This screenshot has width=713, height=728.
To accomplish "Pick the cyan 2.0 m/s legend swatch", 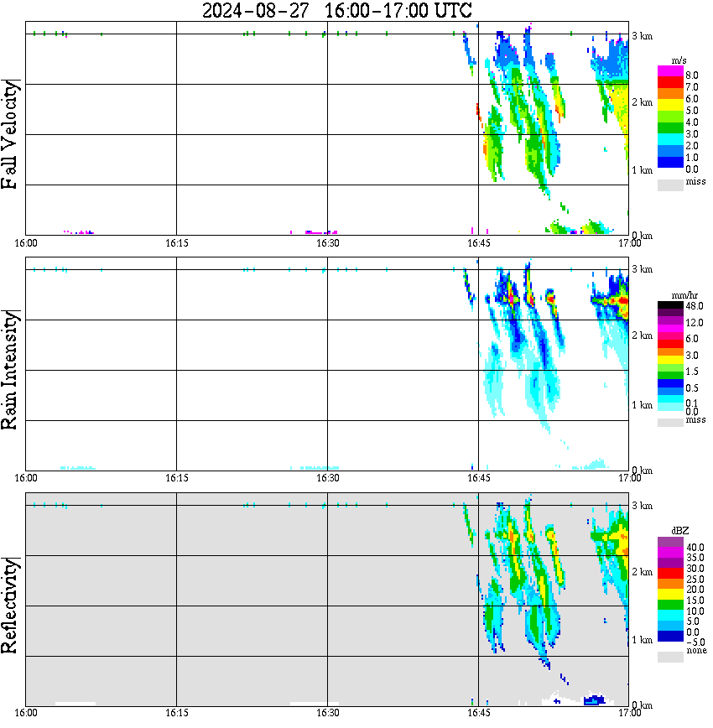I will click(x=670, y=140).
